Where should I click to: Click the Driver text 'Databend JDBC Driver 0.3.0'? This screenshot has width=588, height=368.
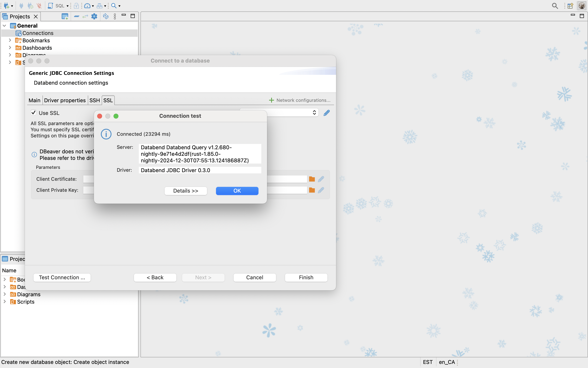[x=175, y=170]
